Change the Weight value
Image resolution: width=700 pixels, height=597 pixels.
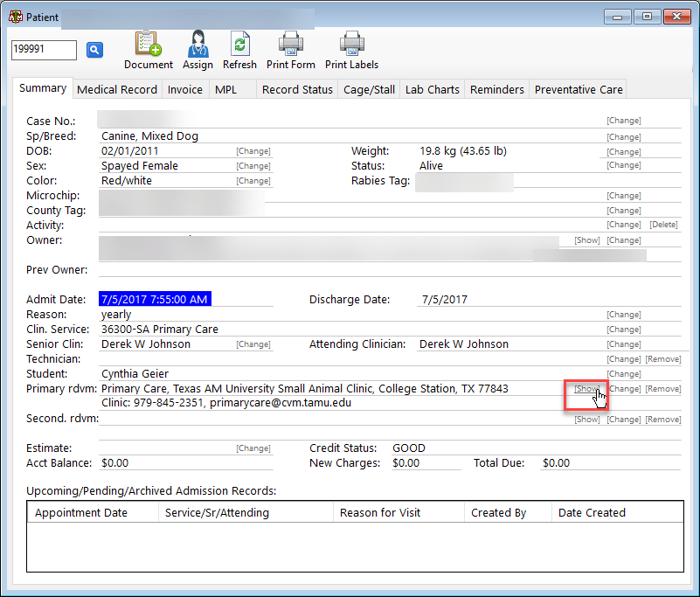tap(624, 152)
